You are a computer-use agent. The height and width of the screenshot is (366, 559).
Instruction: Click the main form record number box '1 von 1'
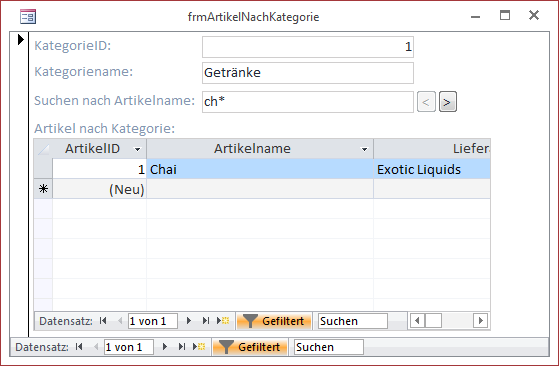click(x=129, y=347)
